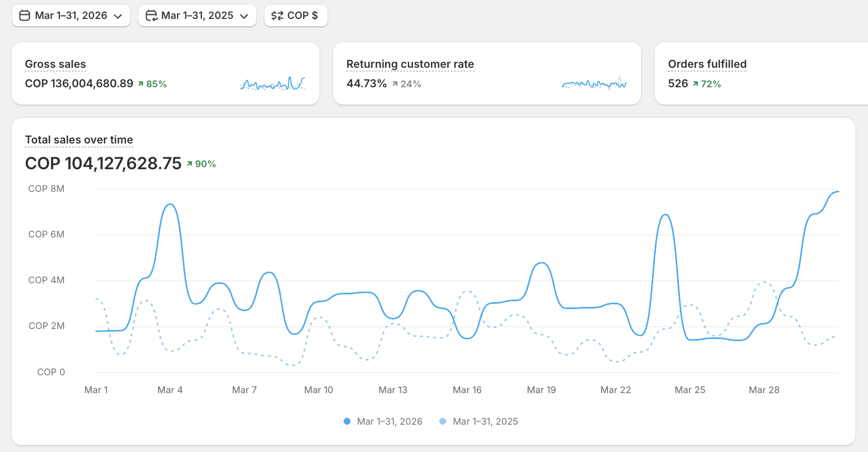The width and height of the screenshot is (868, 452).
Task: Click the comparison calendar icon for 2025
Action: 151,16
